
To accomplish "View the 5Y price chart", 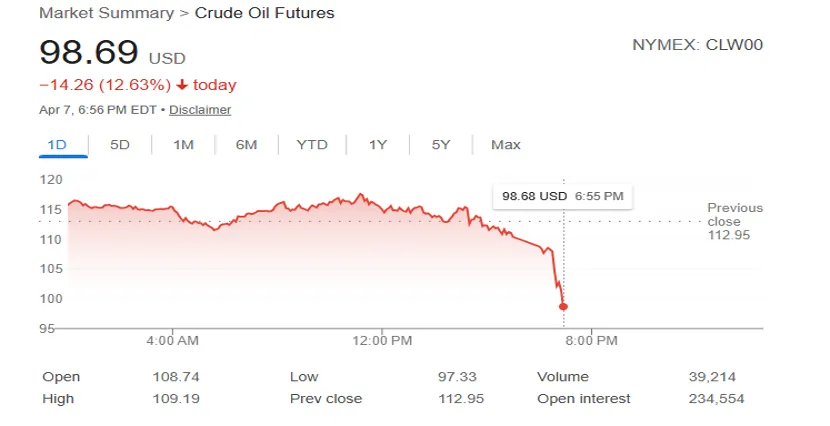I will (441, 145).
